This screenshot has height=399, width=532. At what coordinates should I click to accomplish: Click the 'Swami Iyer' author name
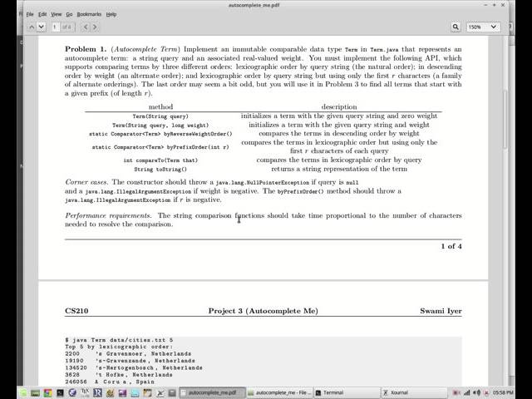pos(441,311)
